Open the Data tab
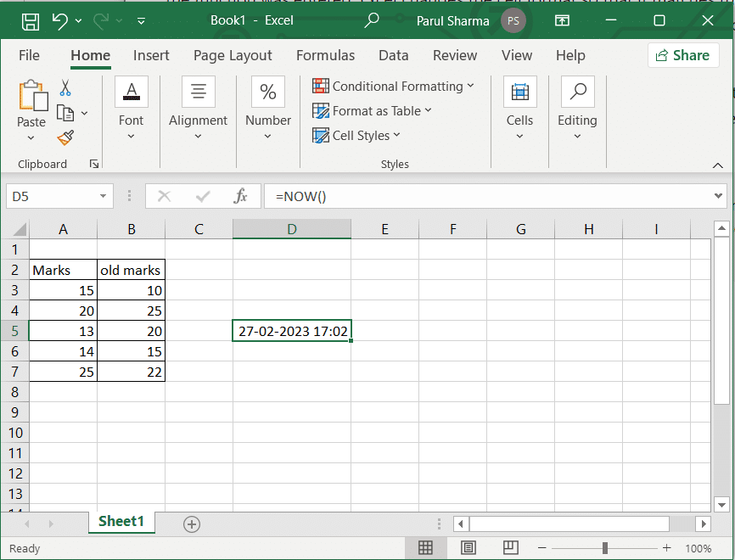 (393, 55)
